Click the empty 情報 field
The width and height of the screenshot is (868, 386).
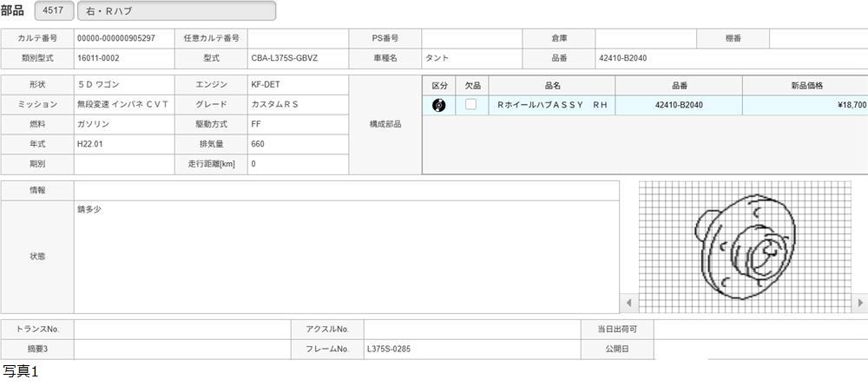click(x=346, y=190)
